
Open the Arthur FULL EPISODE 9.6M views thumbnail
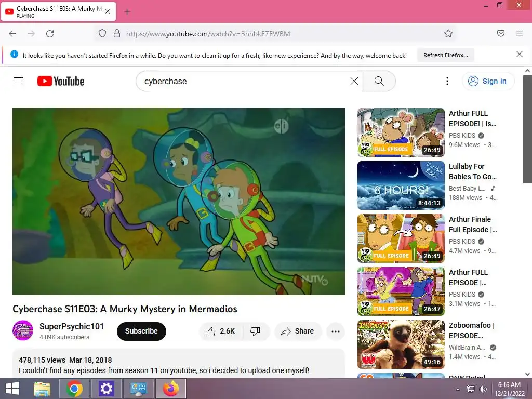pyautogui.click(x=401, y=132)
